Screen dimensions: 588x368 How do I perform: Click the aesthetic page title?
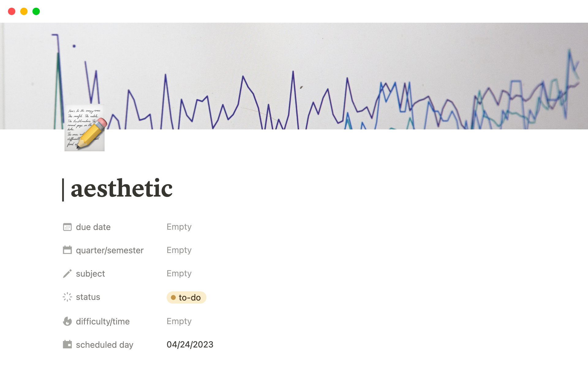[122, 188]
